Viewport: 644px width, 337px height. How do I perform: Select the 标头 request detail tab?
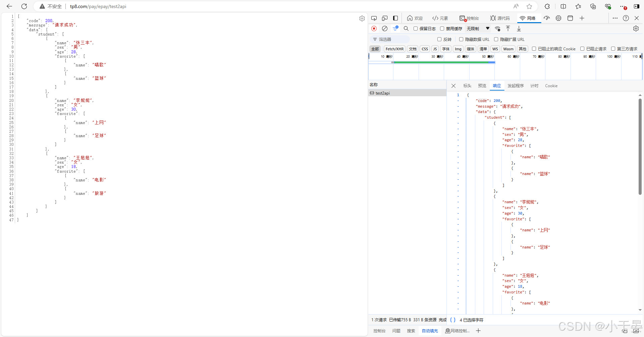[467, 86]
